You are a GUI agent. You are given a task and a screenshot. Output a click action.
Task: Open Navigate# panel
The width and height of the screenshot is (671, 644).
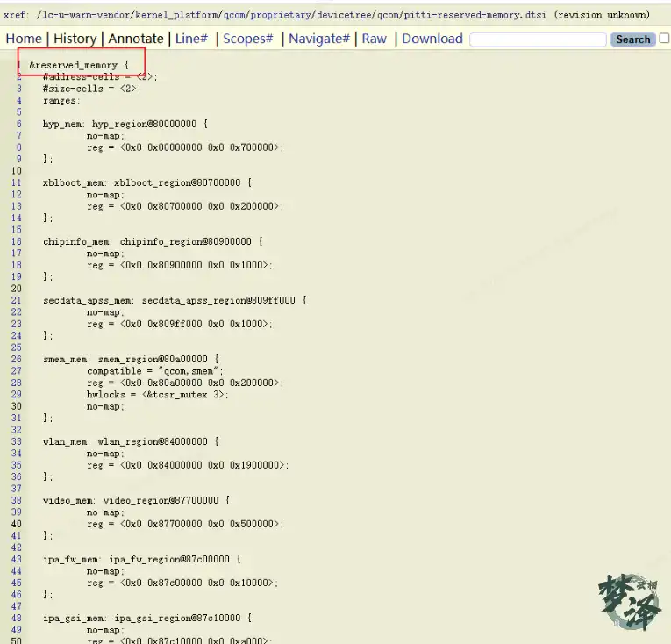(318, 39)
